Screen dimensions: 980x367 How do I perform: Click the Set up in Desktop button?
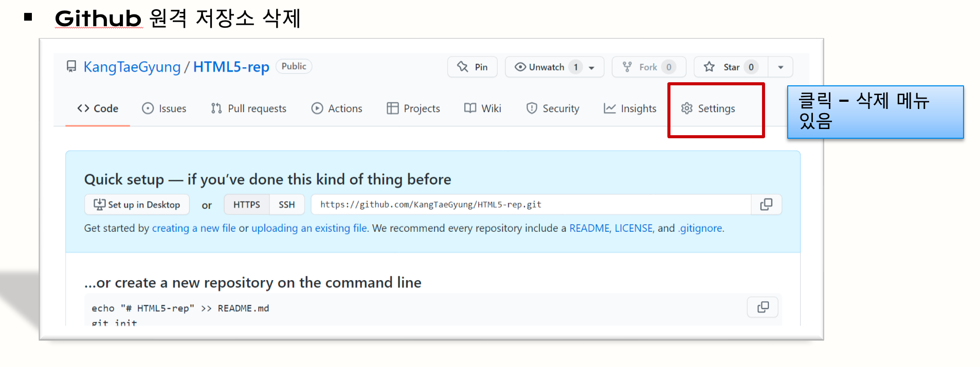(137, 205)
